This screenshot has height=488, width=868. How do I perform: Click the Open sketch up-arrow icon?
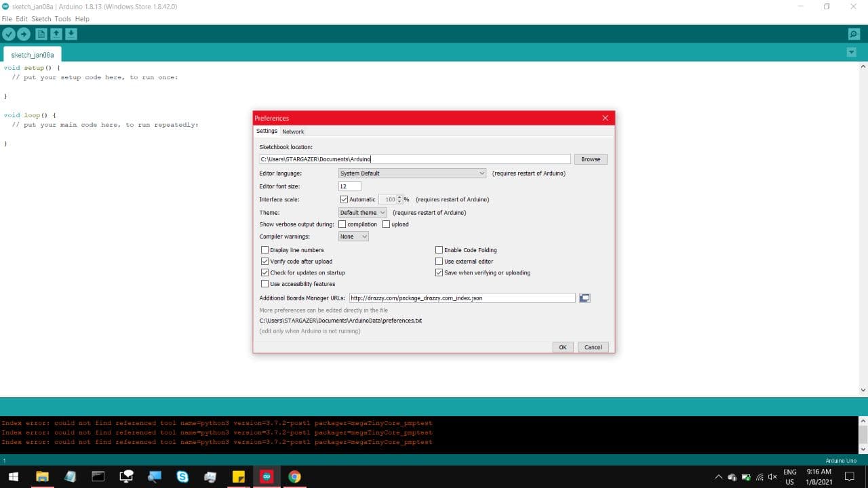point(56,34)
